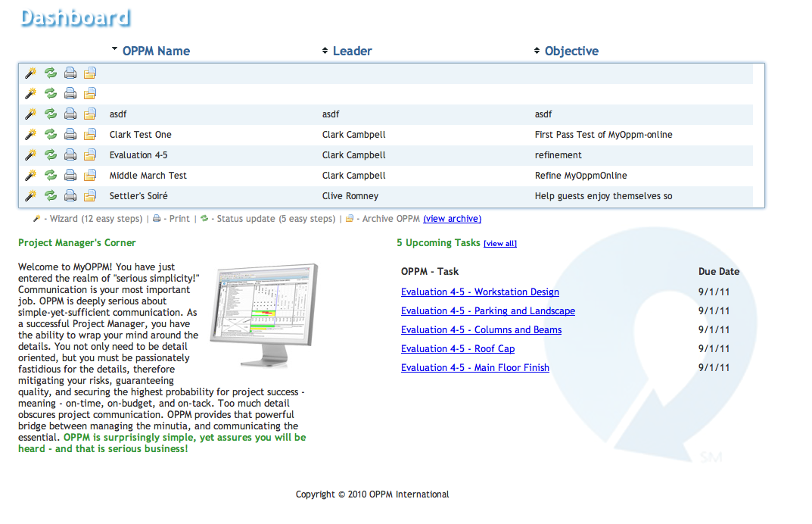812x524 pixels.
Task: Click the archive icon on the Evaluation 4-5 row
Action: pyautogui.click(x=90, y=155)
